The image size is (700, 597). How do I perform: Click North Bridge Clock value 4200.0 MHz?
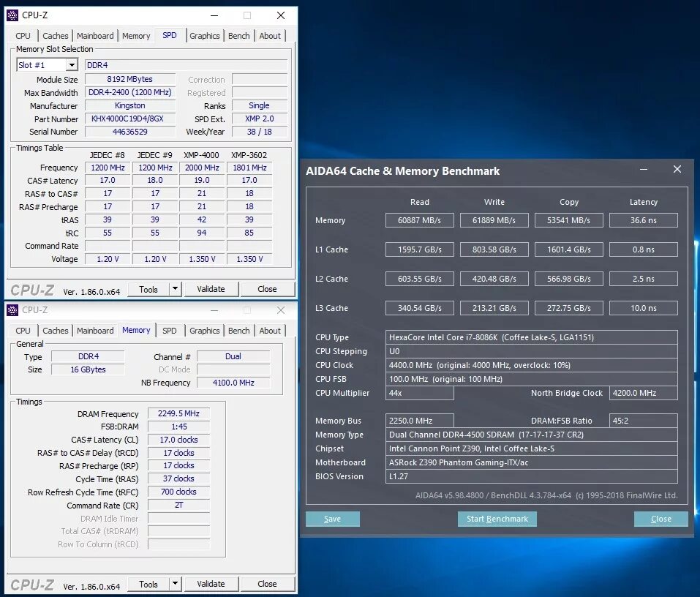click(x=643, y=393)
